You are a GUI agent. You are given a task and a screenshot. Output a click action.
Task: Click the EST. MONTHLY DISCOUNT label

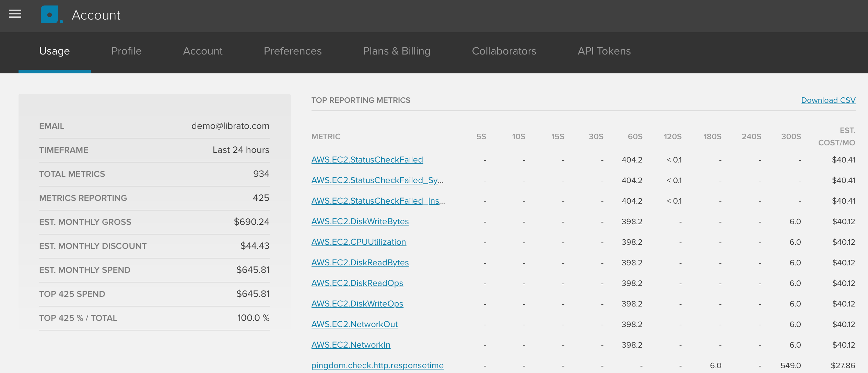[93, 246]
